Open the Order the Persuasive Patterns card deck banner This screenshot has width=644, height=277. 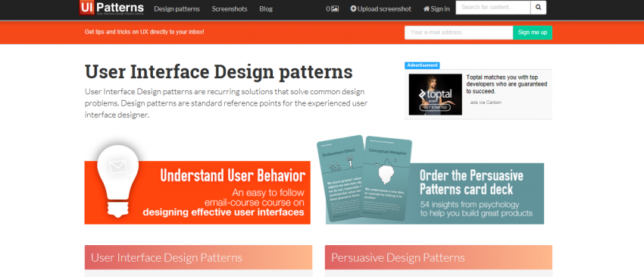pyautogui.click(x=435, y=194)
